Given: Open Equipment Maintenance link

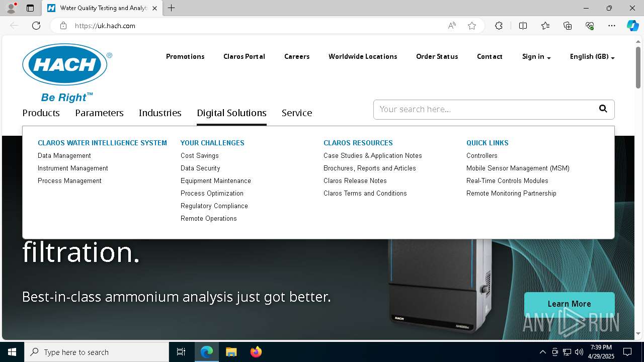Looking at the screenshot, I should [x=216, y=181].
